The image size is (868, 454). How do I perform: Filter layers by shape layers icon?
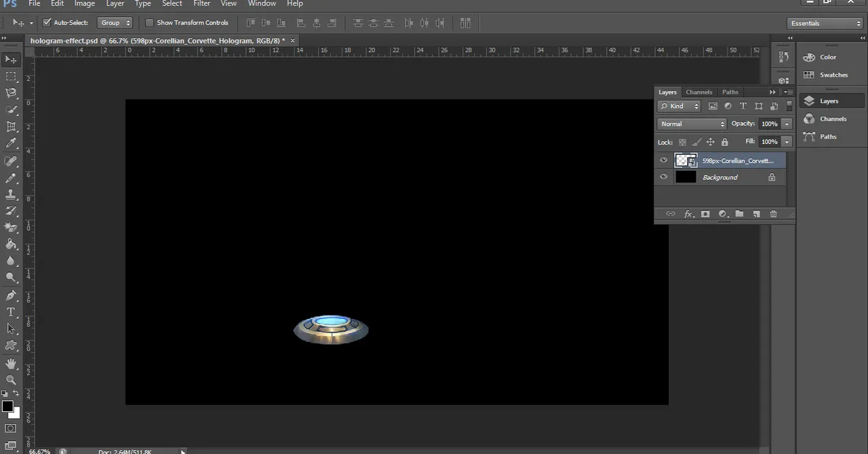[x=758, y=106]
